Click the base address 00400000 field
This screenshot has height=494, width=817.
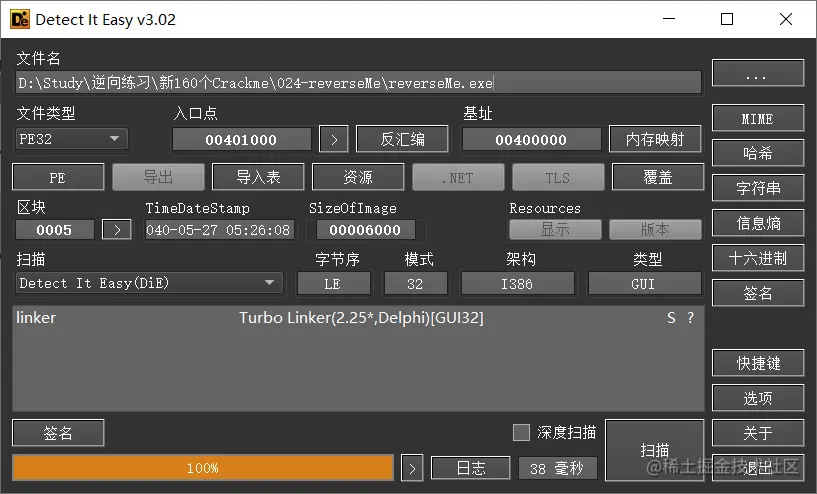click(x=531, y=140)
